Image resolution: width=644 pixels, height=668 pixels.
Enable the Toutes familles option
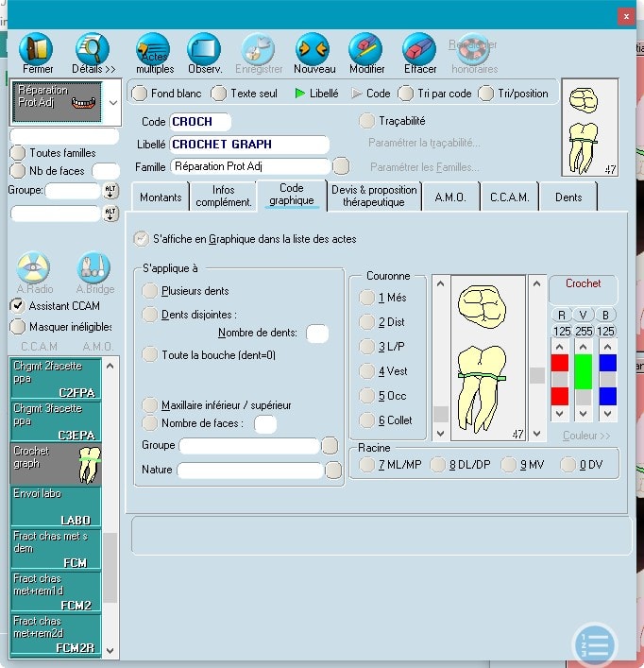point(17,153)
